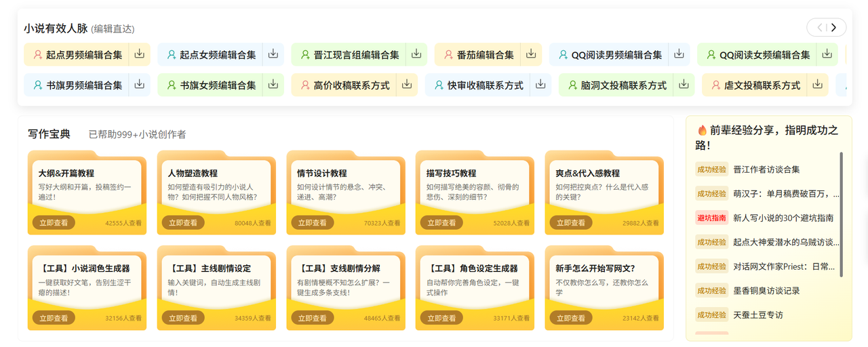The width and height of the screenshot is (868, 347).
Task: Click 立即查看 on 新手怎么开始写网文 card
Action: [x=571, y=318]
